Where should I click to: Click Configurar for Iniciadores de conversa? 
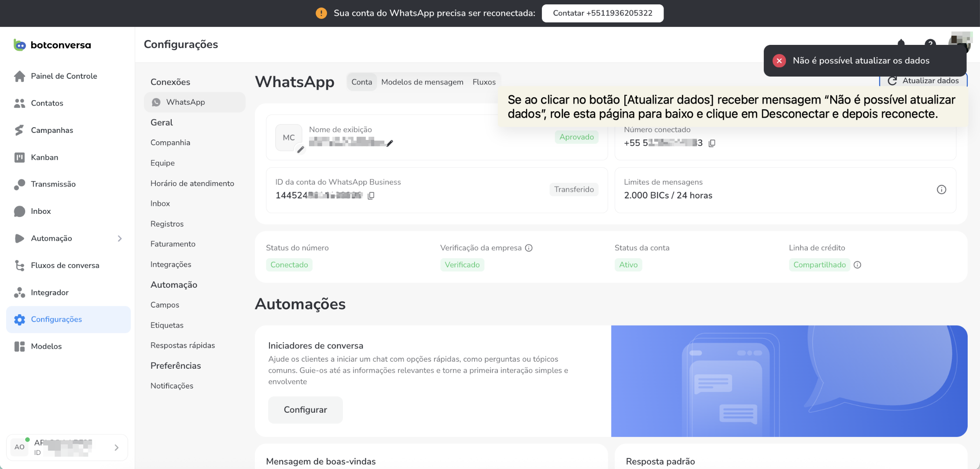(x=306, y=410)
